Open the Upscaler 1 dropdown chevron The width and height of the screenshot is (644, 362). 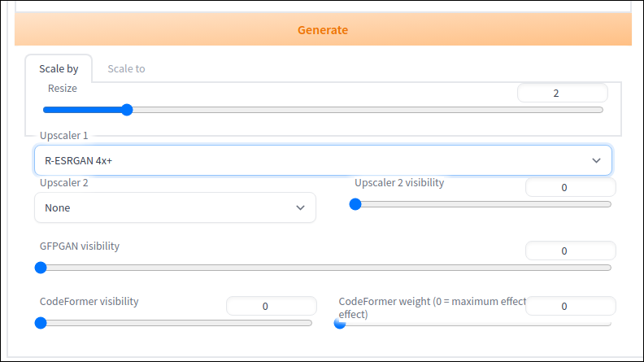tap(596, 160)
